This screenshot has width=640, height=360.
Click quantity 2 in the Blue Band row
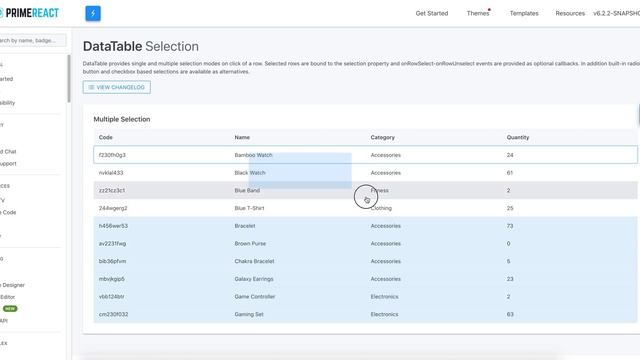(508, 190)
